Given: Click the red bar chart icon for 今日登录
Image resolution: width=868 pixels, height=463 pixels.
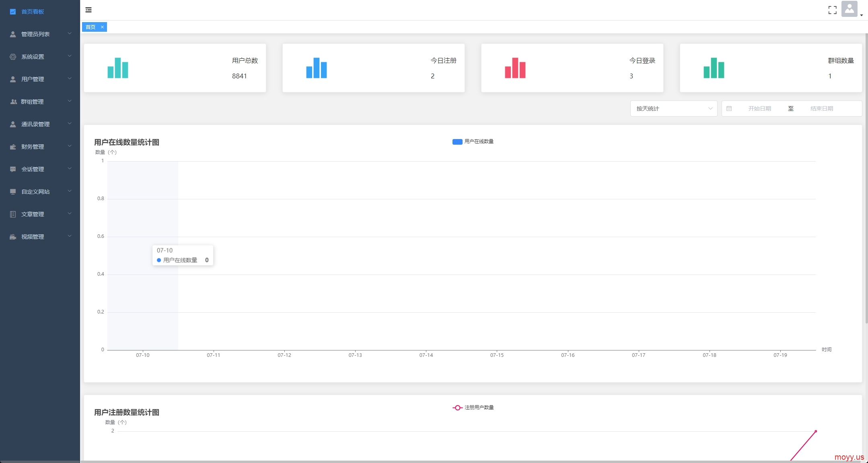Looking at the screenshot, I should 515,68.
